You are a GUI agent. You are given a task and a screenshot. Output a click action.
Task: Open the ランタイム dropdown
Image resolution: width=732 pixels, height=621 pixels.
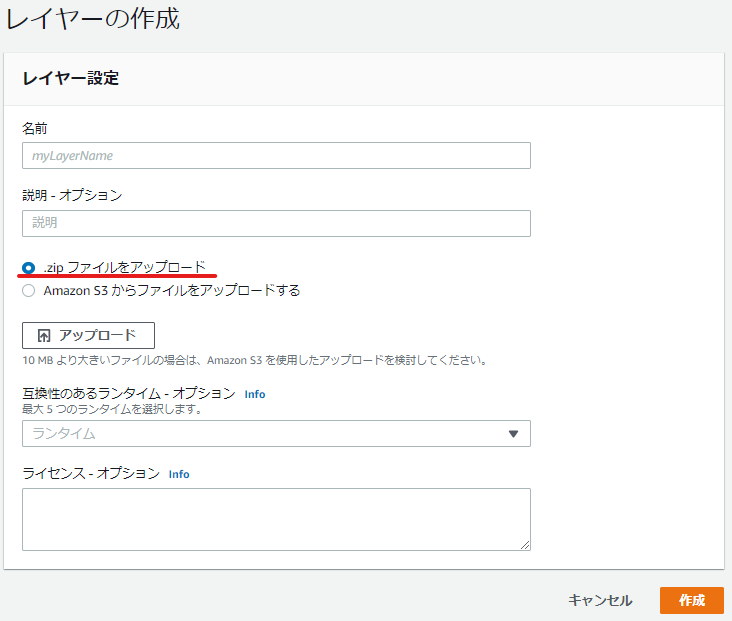[276, 433]
